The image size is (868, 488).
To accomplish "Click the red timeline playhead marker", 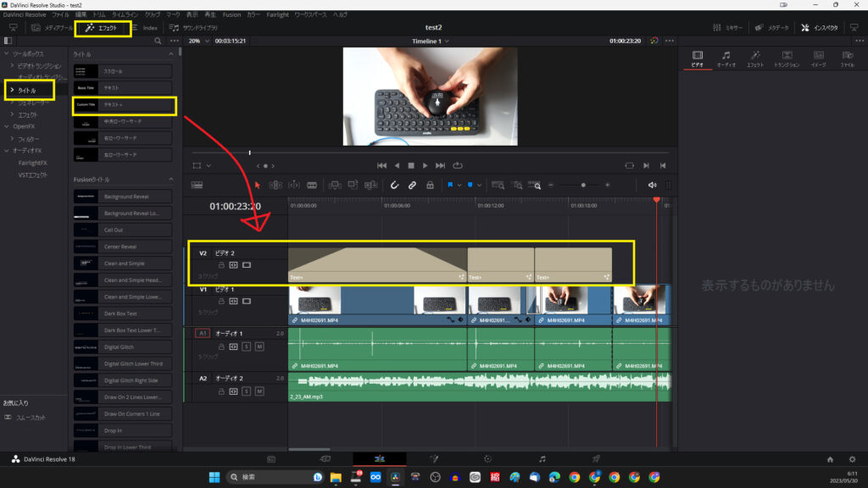I will coord(657,199).
